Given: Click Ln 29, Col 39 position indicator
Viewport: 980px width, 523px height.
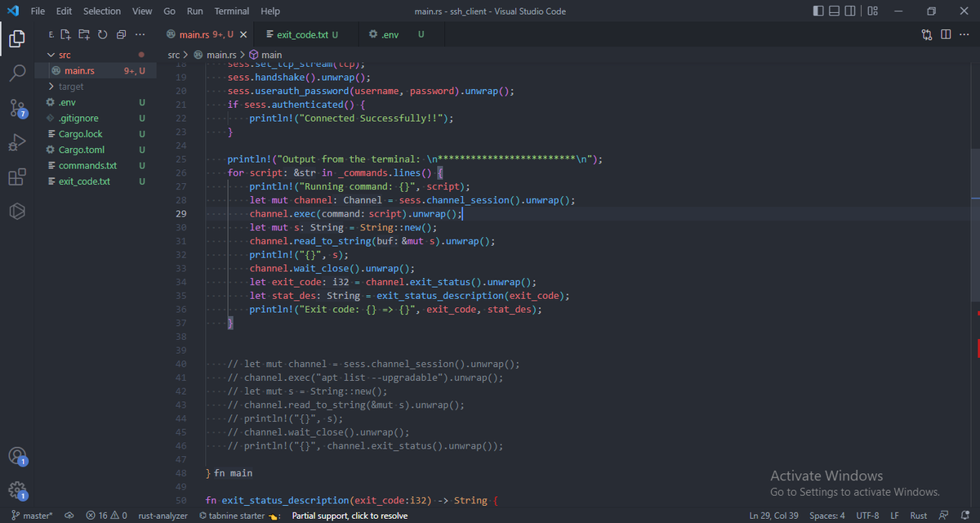Looking at the screenshot, I should coord(773,516).
